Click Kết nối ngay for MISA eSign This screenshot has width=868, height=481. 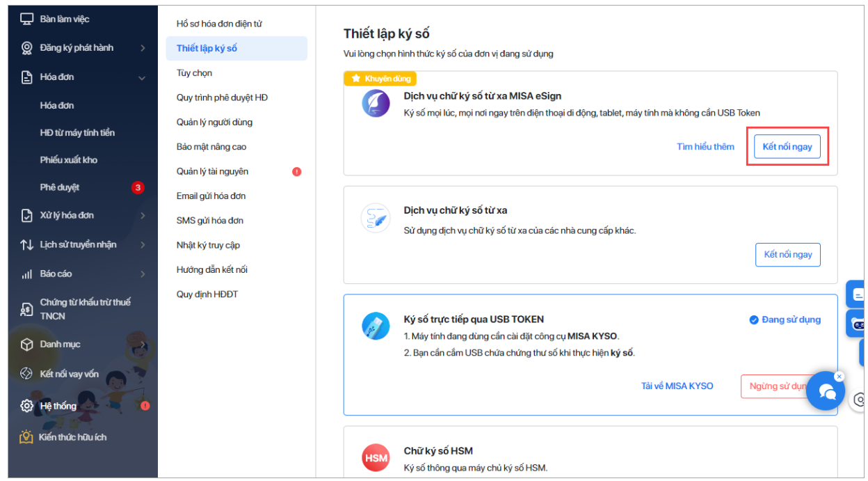point(787,147)
